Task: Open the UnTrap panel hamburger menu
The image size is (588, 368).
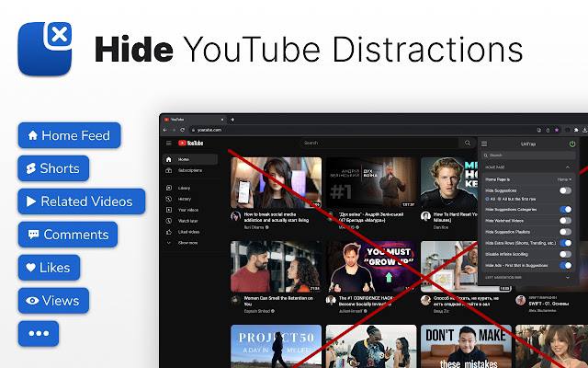Action: [484, 144]
